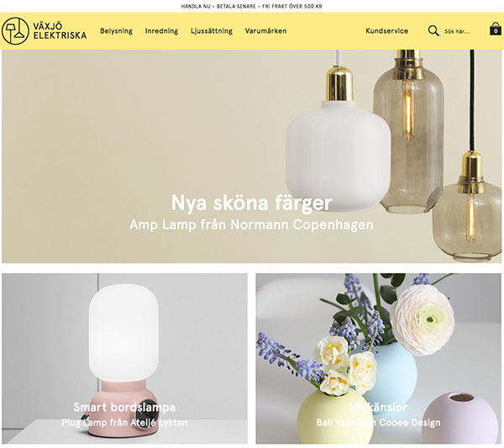504x448 pixels.
Task: Open the 'Nya sköna färger' hero heading
Action: pos(252,203)
